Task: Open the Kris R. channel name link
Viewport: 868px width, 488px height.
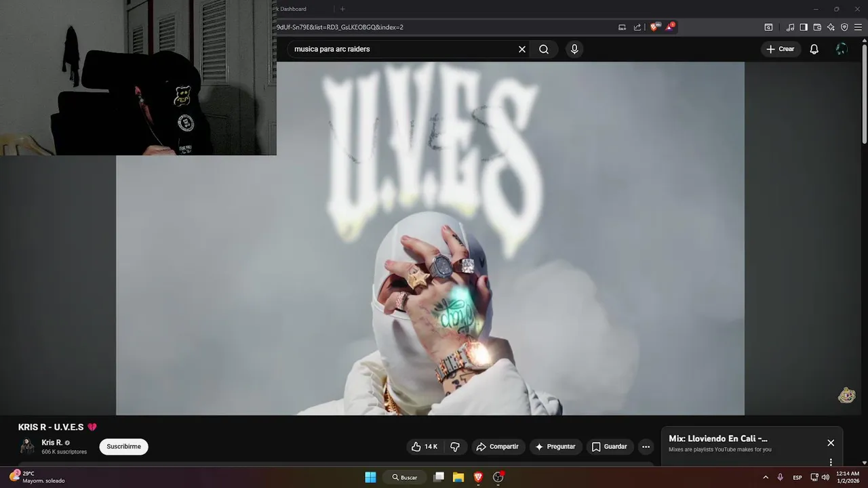Action: pyautogui.click(x=52, y=443)
